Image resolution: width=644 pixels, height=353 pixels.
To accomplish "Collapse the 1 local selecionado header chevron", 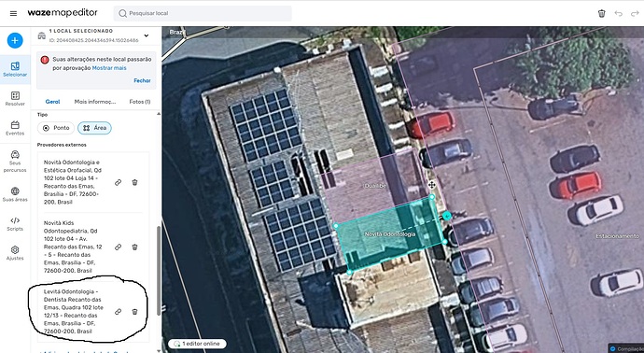I will tap(147, 35).
